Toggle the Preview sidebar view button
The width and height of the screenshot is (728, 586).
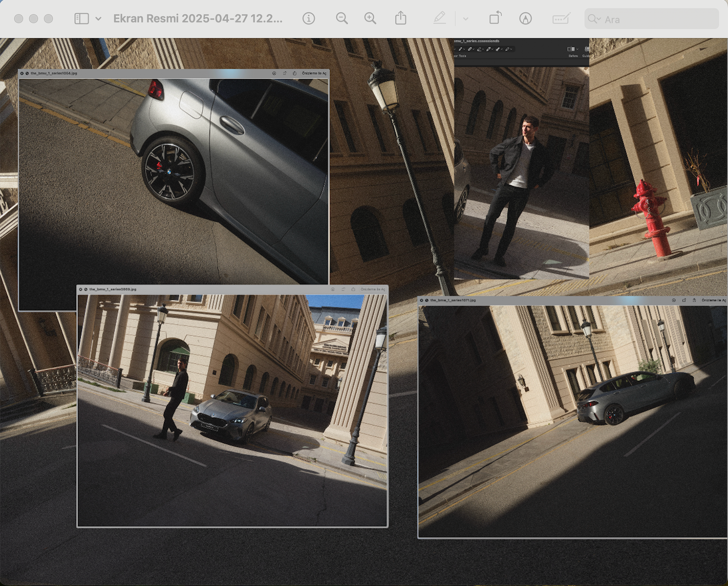click(x=82, y=19)
